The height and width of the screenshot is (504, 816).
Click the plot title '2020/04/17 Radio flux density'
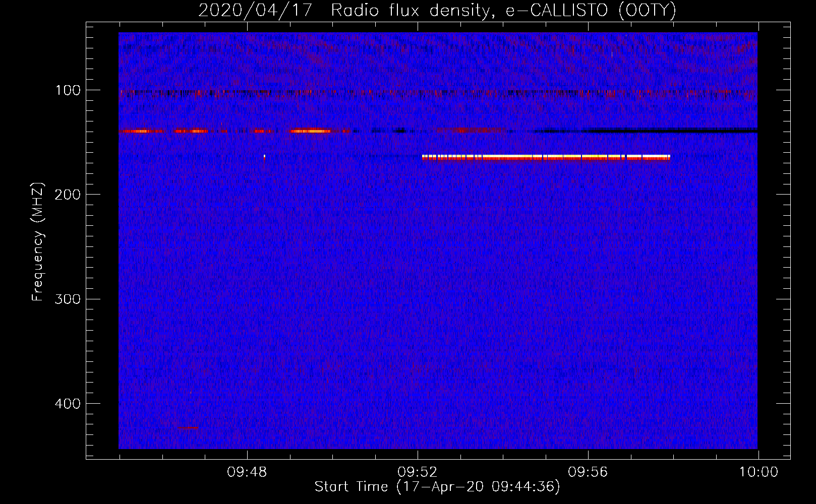437,10
